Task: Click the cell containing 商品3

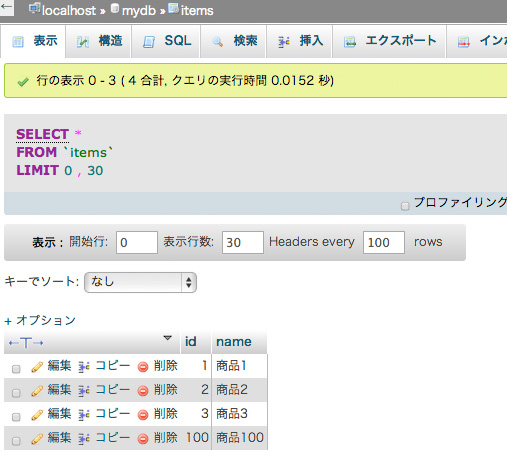Action: (x=239, y=414)
